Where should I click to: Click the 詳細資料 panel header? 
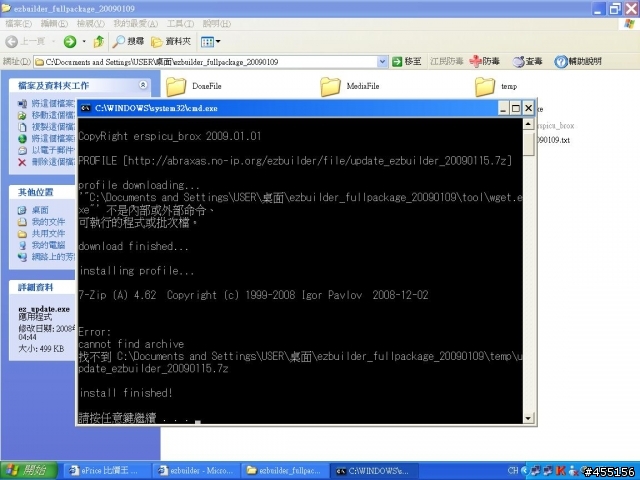pos(43,287)
